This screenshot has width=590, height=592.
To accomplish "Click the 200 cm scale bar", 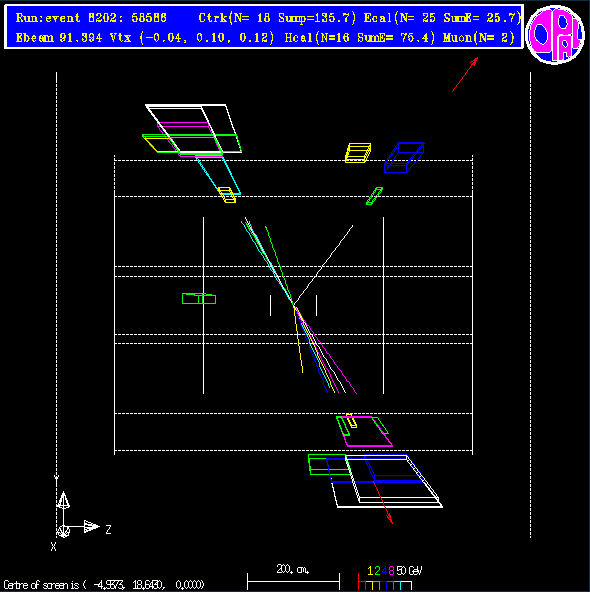I will (293, 580).
